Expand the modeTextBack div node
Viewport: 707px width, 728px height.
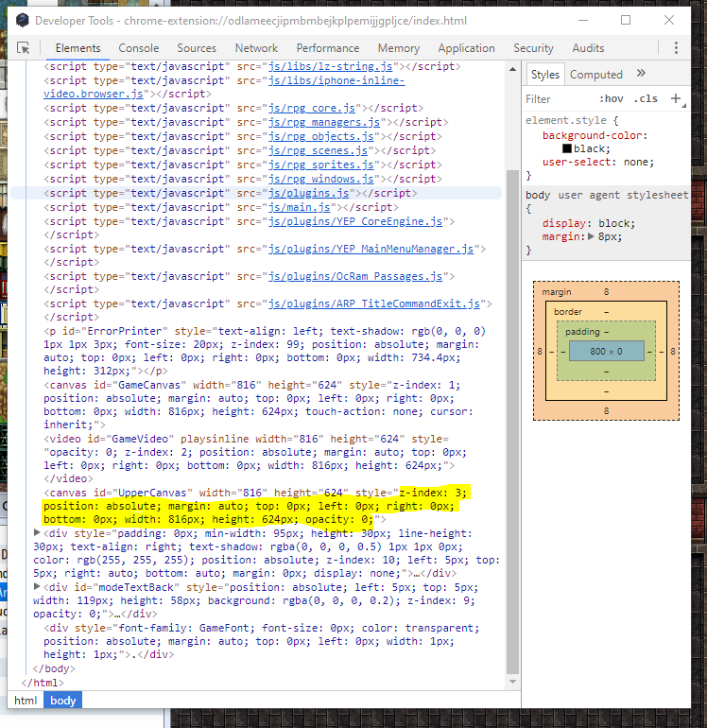[x=37, y=587]
